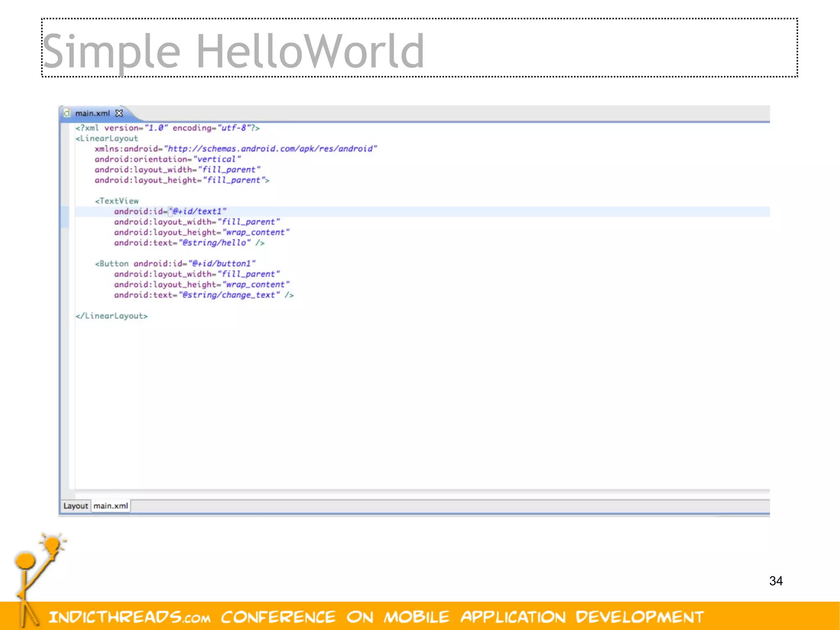
Task: Click the <Button android:id="@+id/button1" line
Action: [x=175, y=263]
